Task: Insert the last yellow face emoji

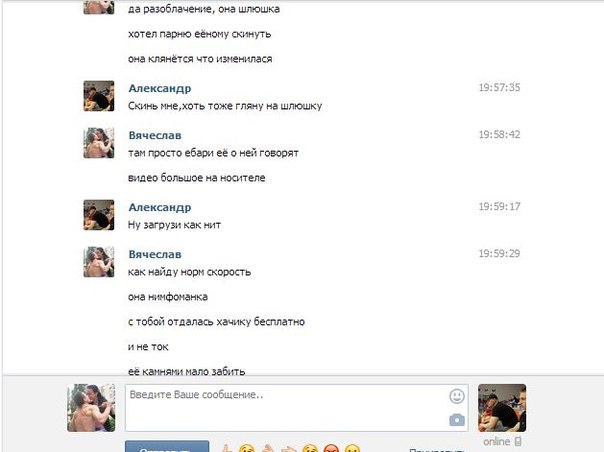Action: [352, 449]
